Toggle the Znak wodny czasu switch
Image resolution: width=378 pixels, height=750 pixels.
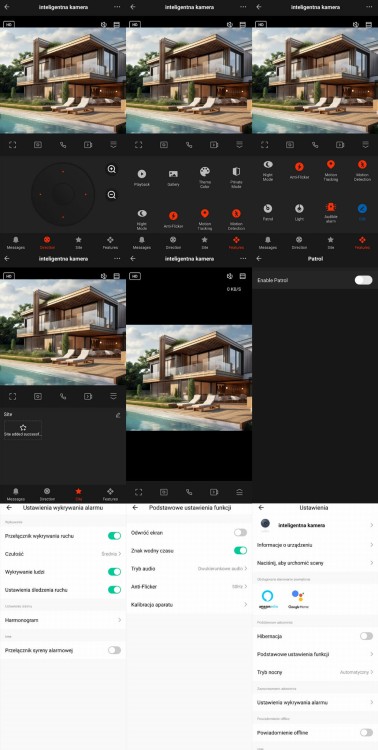tap(241, 551)
